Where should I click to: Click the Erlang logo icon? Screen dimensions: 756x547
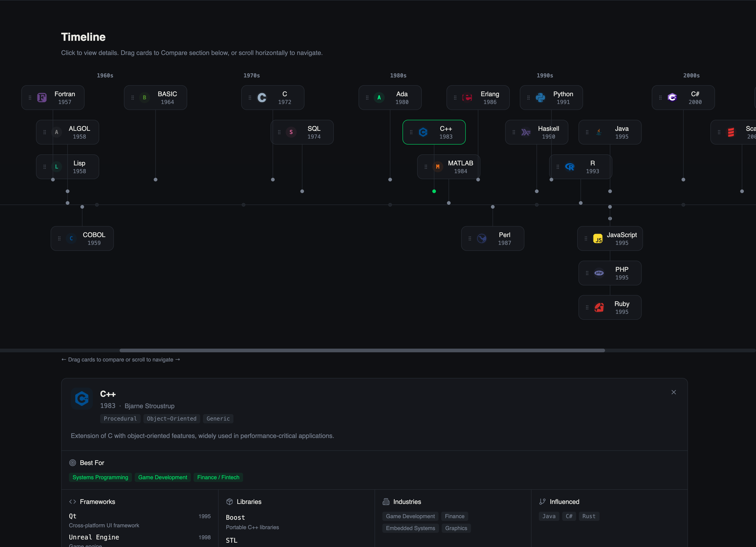(467, 97)
